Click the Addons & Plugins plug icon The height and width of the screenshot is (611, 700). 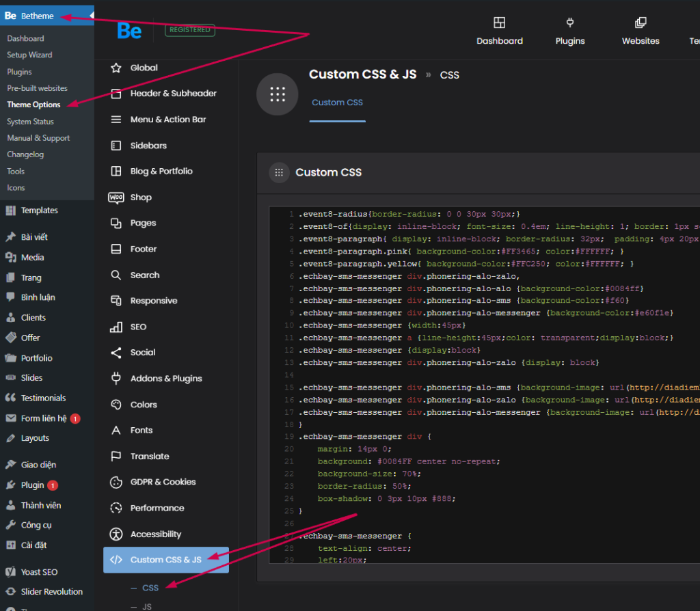(116, 379)
